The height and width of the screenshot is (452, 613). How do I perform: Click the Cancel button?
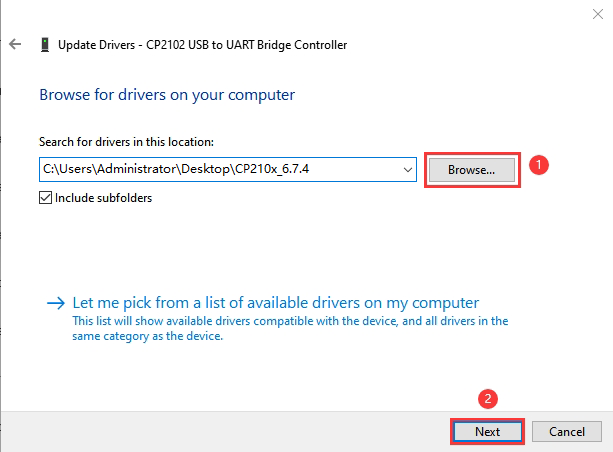567,432
